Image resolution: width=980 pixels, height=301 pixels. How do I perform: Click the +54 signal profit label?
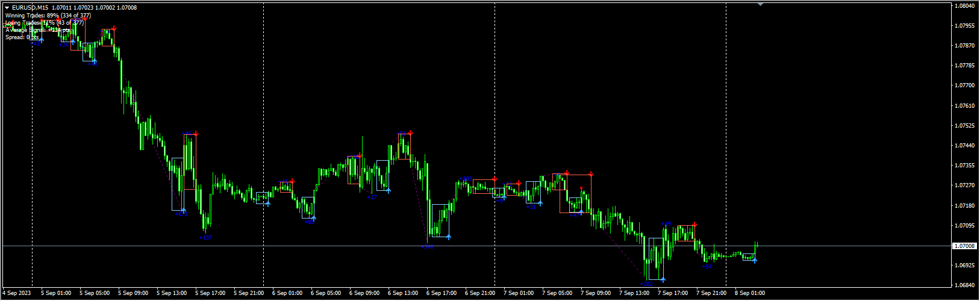pyautogui.click(x=707, y=266)
